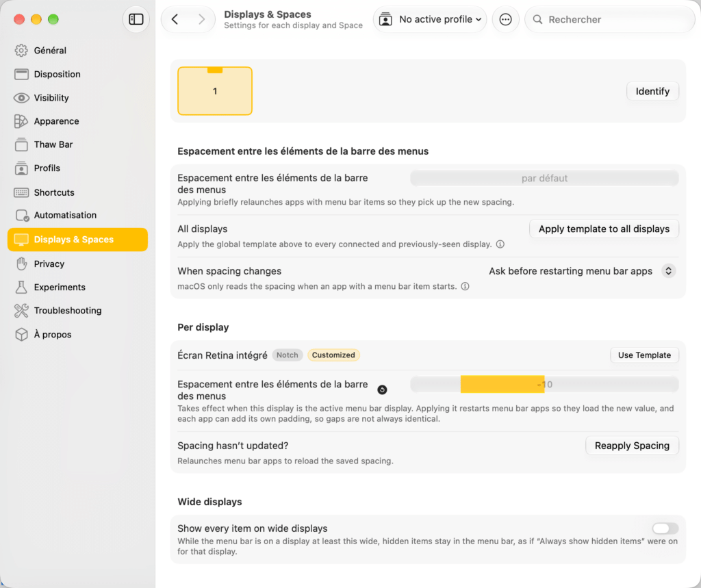This screenshot has height=588, width=701.
Task: Click the Customized badge
Action: [333, 355]
